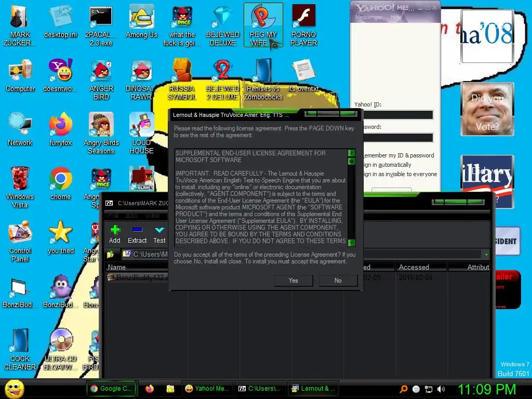The width and height of the screenshot is (532, 399).
Task: Accept the license agreement with Yes
Action: pos(294,281)
